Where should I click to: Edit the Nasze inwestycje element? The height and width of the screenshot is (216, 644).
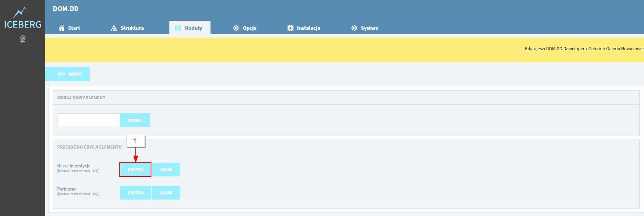[x=135, y=169]
